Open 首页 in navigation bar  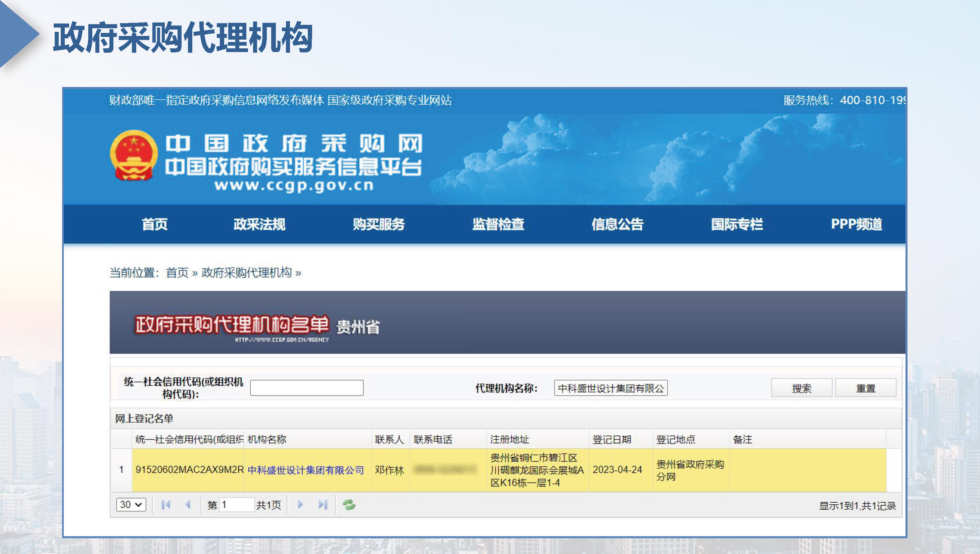point(154,224)
